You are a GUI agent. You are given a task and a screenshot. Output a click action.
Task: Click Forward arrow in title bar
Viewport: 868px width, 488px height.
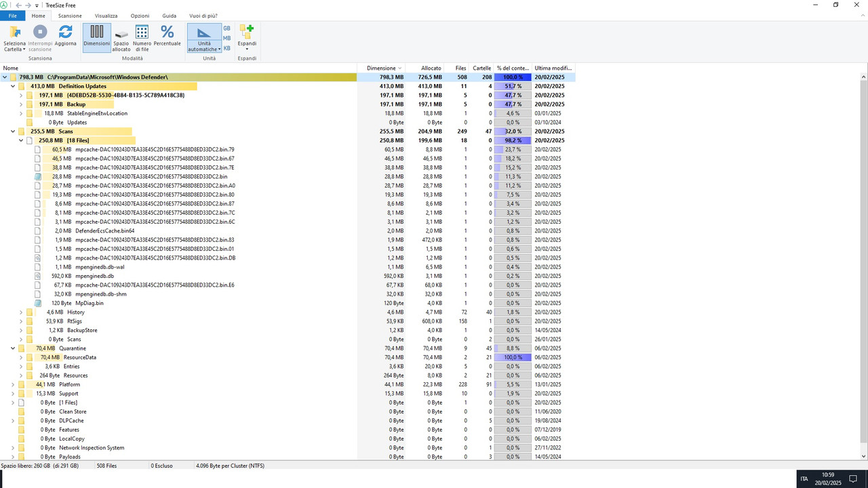click(x=28, y=5)
